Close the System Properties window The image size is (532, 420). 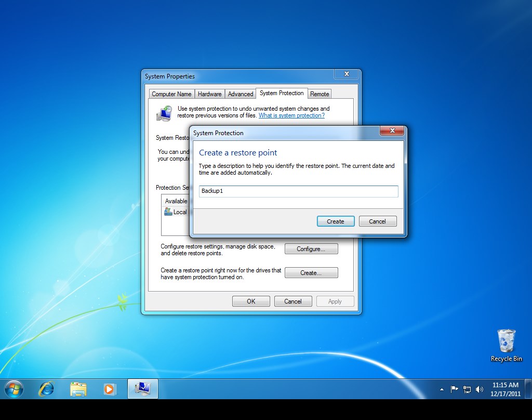[x=347, y=74]
